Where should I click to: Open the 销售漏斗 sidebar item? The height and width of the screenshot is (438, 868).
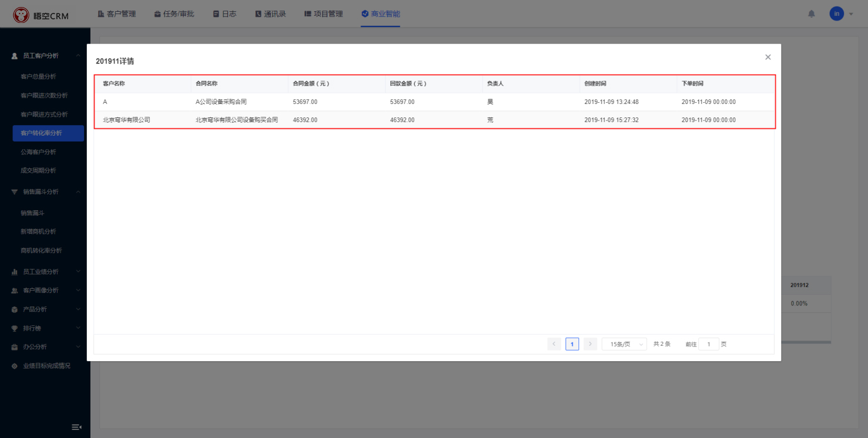click(32, 213)
